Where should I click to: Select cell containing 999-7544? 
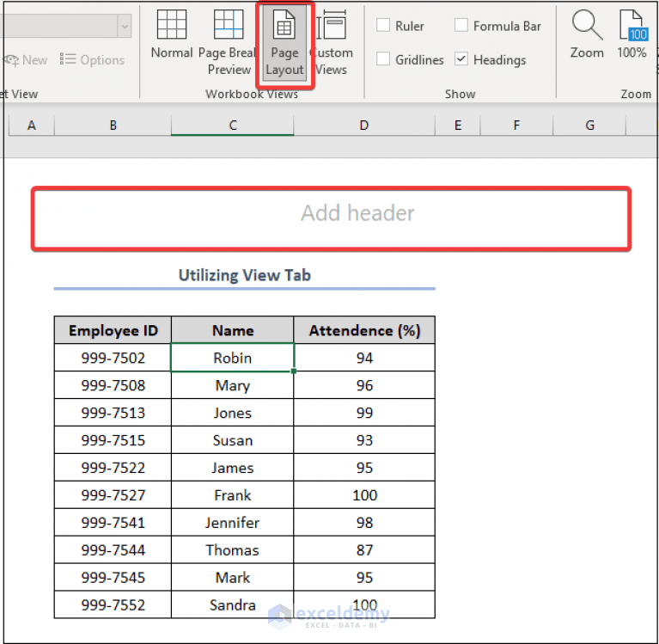tap(113, 549)
